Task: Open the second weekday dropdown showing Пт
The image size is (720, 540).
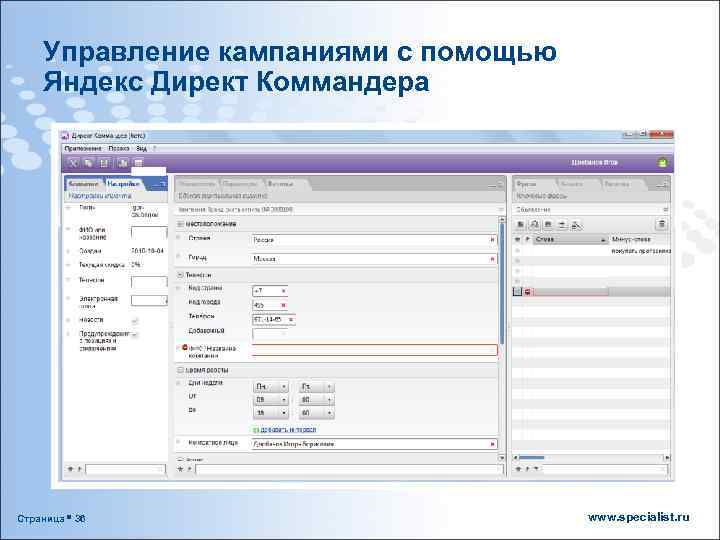Action: [316, 387]
